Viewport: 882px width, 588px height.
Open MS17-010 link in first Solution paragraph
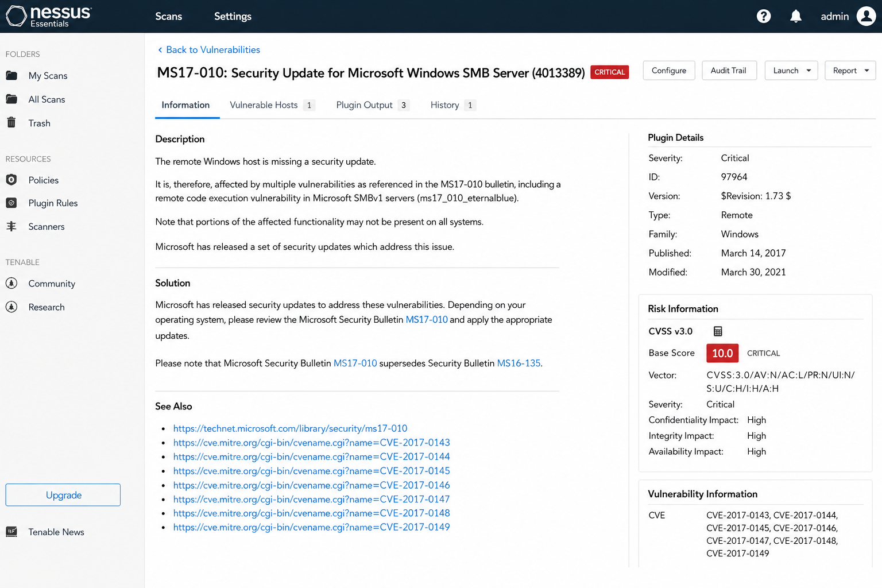(x=427, y=320)
